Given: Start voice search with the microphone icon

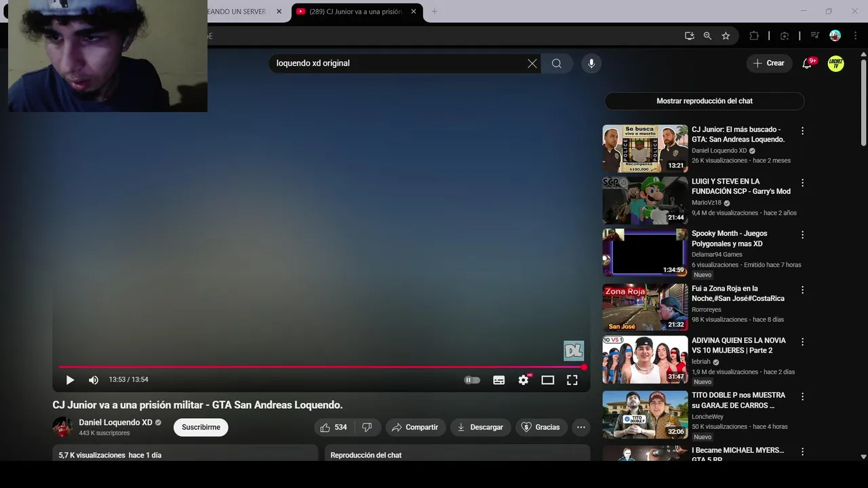Looking at the screenshot, I should (591, 64).
